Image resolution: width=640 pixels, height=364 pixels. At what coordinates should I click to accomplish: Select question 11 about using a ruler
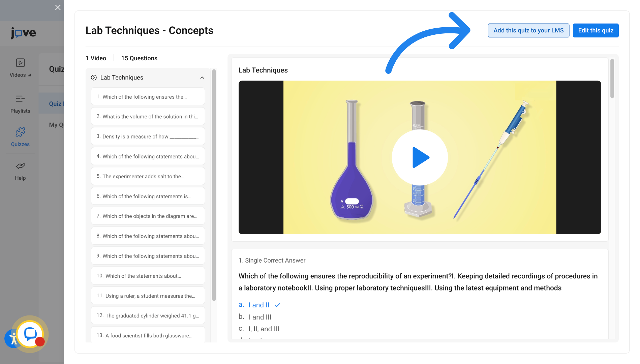click(x=148, y=296)
